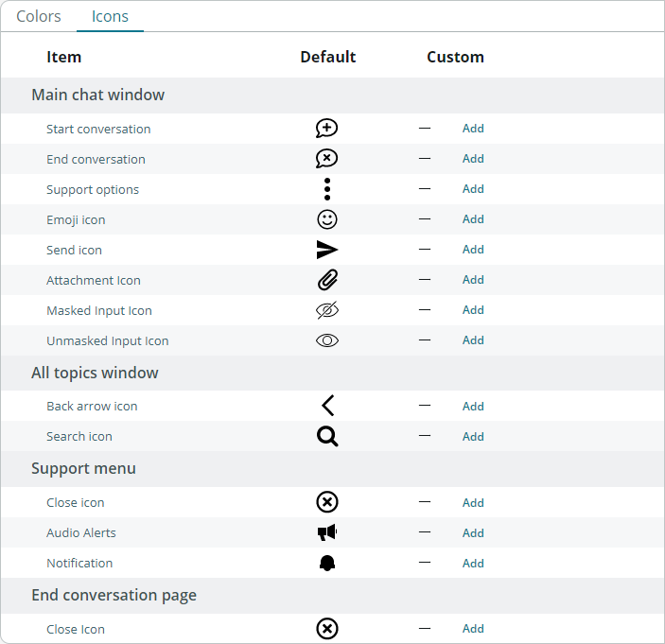
Task: Add a custom Notification icon
Action: point(473,563)
